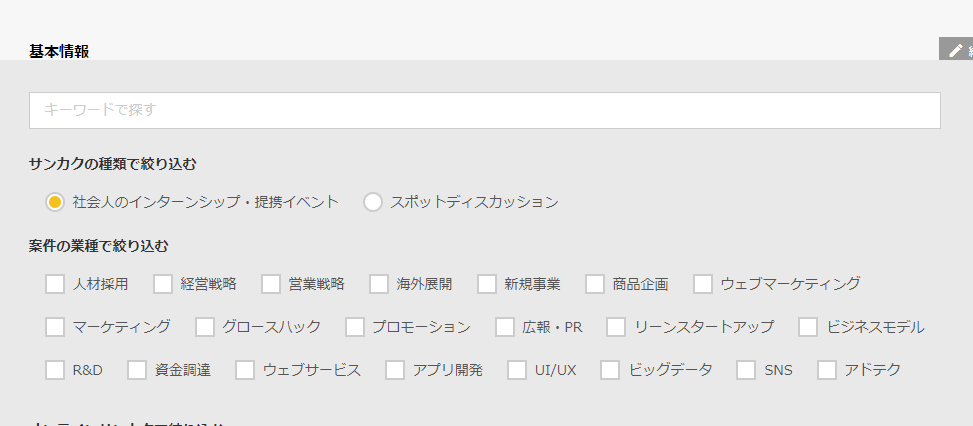This screenshot has height=426, width=973.
Task: Click the 基本情報 heading
Action: click(x=59, y=51)
